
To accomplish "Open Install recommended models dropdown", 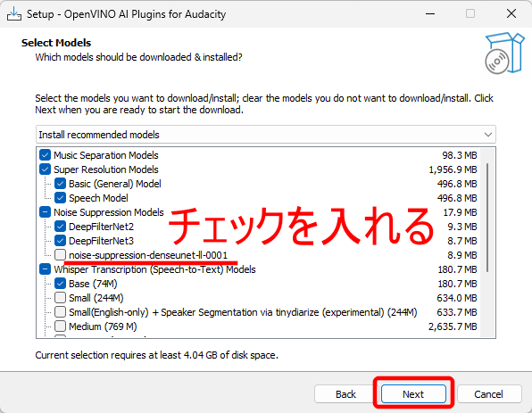I will [x=266, y=135].
